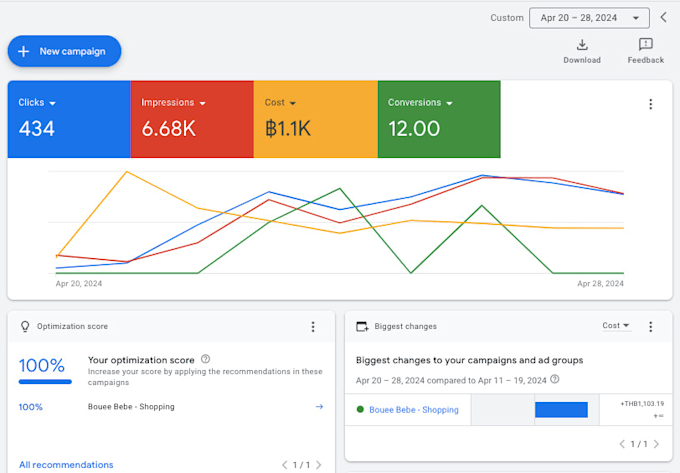680x473 pixels.
Task: Open Biggest changes Cost dropdown
Action: tap(616, 325)
